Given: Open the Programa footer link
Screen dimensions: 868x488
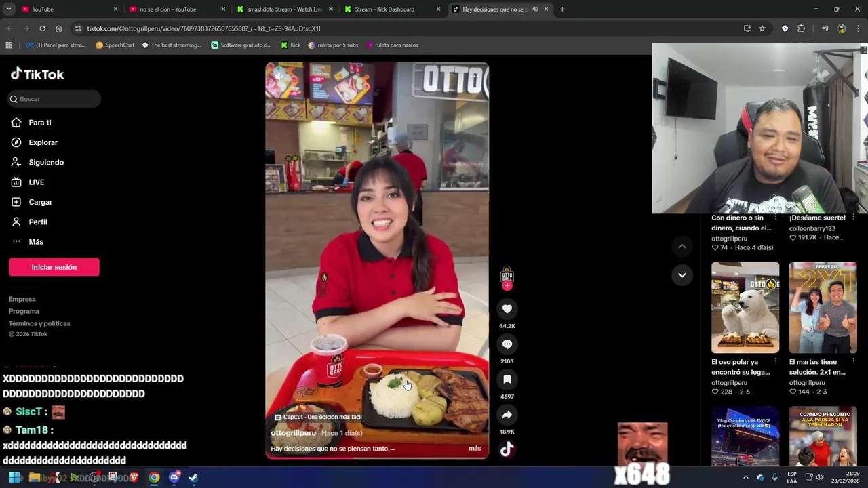Looking at the screenshot, I should pos(24,311).
